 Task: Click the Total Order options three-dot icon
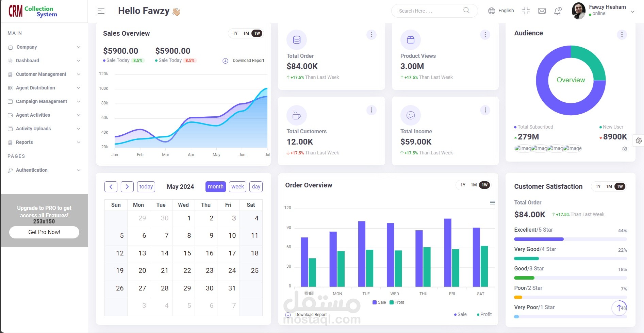click(x=371, y=34)
